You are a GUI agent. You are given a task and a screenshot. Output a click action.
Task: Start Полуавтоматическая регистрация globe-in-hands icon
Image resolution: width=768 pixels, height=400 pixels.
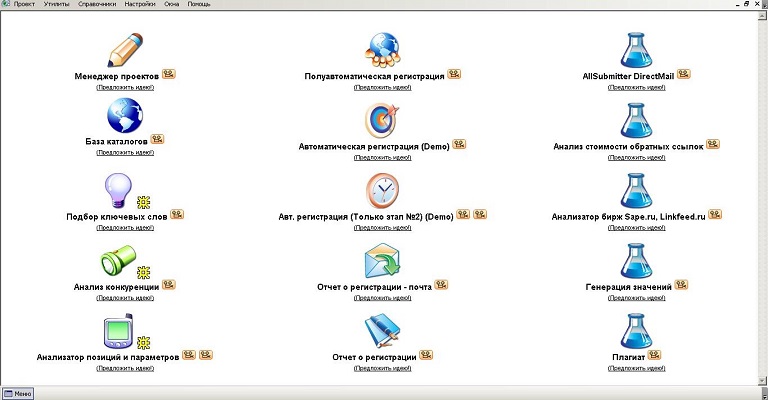click(383, 49)
